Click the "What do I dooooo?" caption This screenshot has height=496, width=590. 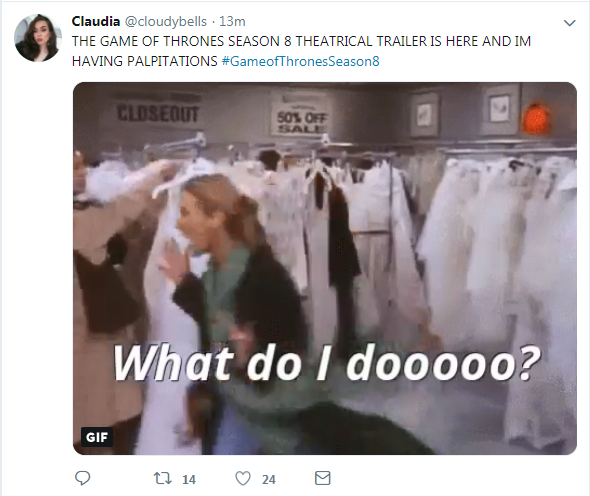pos(327,364)
